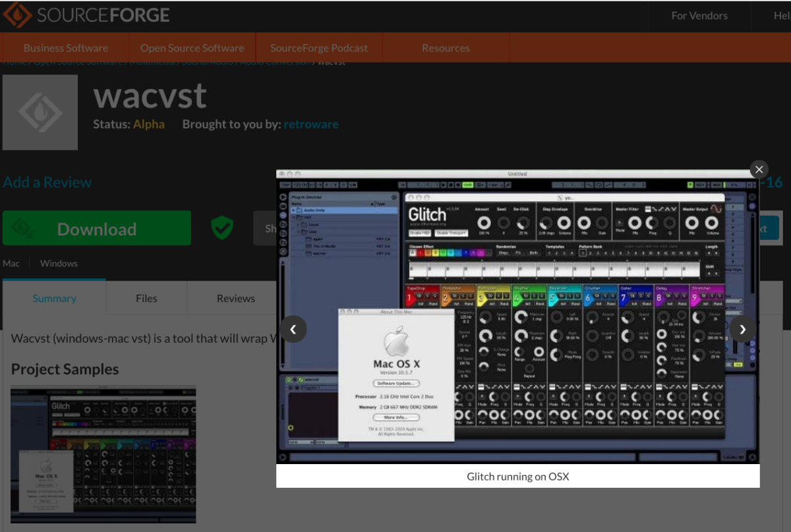Select blue Crusher effect block 6
The height and width of the screenshot is (532, 791).
click(x=601, y=297)
